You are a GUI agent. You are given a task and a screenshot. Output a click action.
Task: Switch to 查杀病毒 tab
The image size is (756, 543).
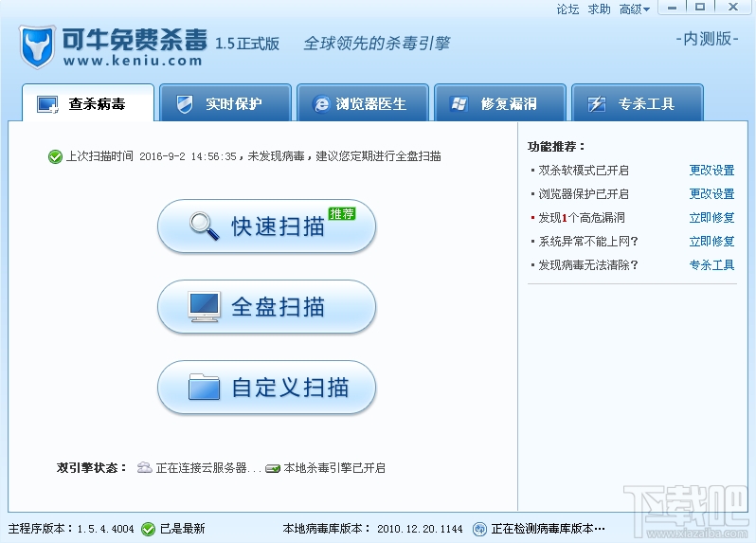pos(88,102)
